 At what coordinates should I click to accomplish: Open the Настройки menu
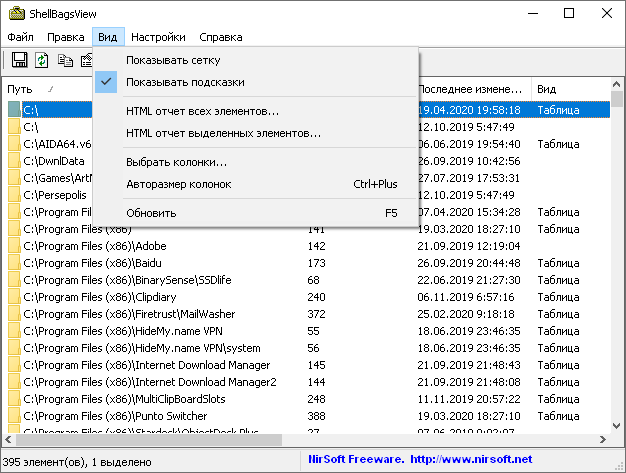[x=158, y=37]
